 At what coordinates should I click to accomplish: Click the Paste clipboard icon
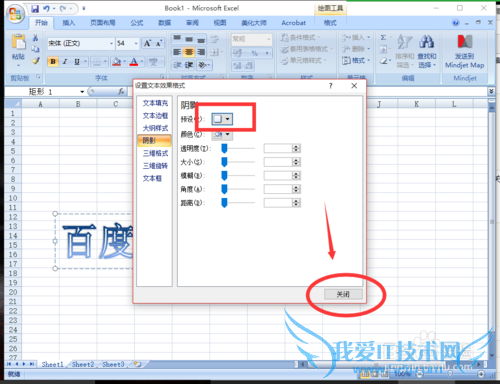(18, 42)
